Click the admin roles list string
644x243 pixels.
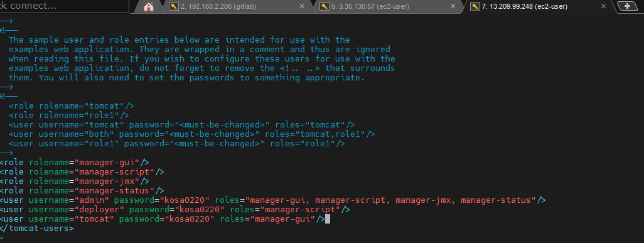391,200
